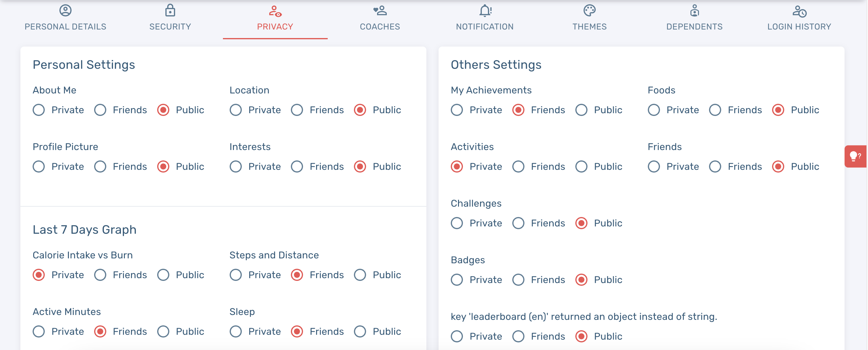
Task: Choose Private for Foods
Action: pyautogui.click(x=654, y=110)
